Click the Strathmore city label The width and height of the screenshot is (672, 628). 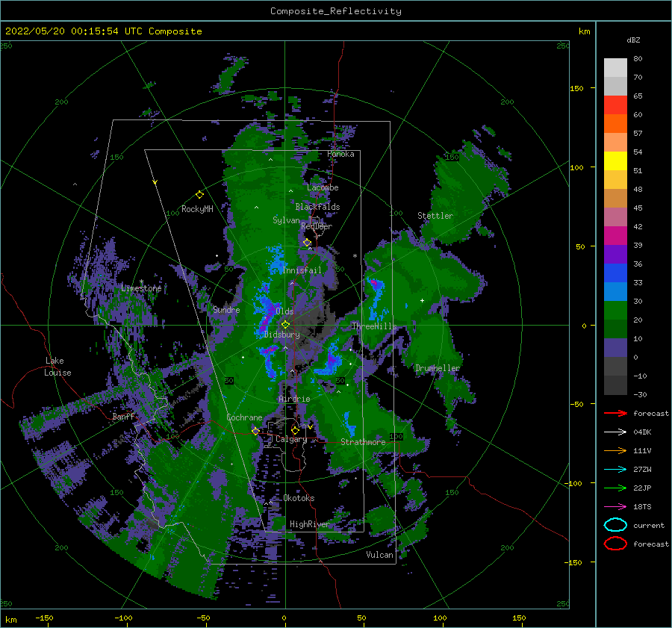(363, 442)
